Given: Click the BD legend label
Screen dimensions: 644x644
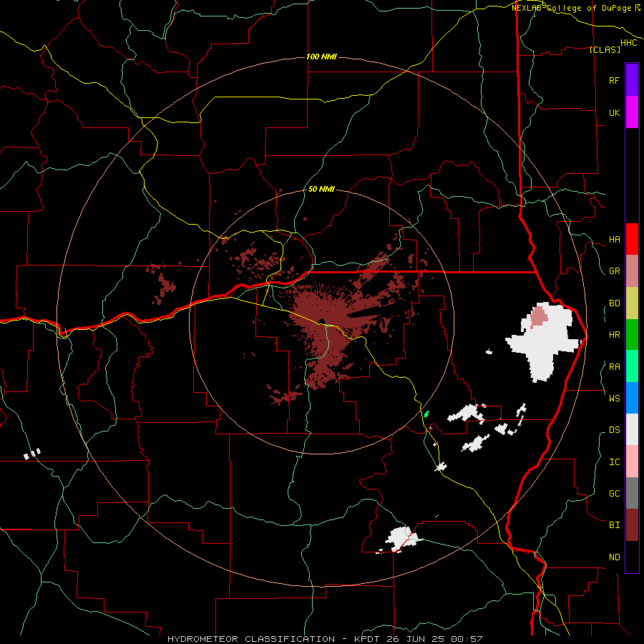Looking at the screenshot, I should point(614,303).
